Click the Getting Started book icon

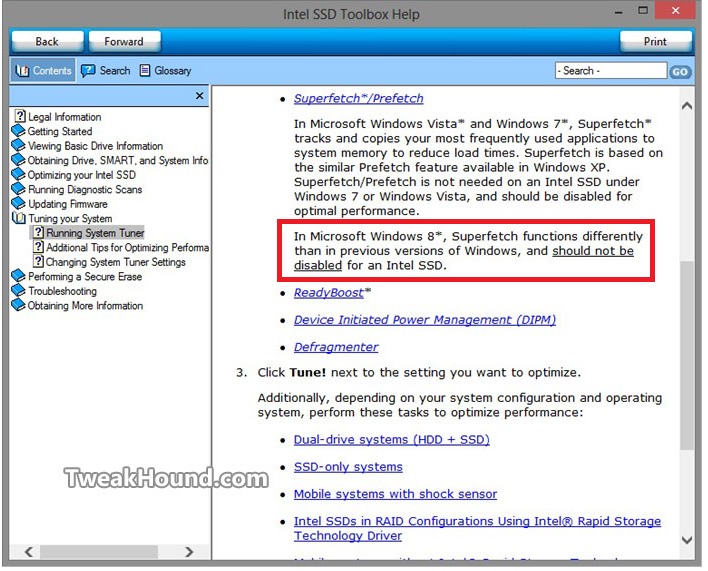pos(19,131)
